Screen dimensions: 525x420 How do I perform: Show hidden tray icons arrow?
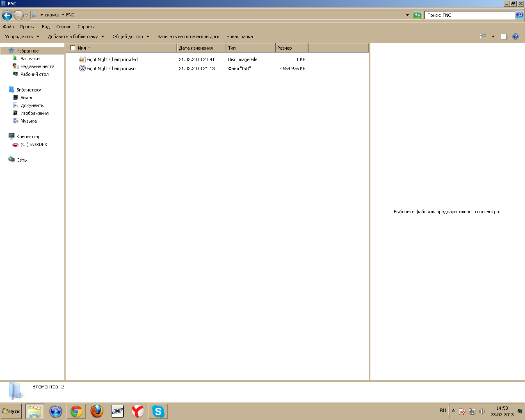(x=453, y=411)
